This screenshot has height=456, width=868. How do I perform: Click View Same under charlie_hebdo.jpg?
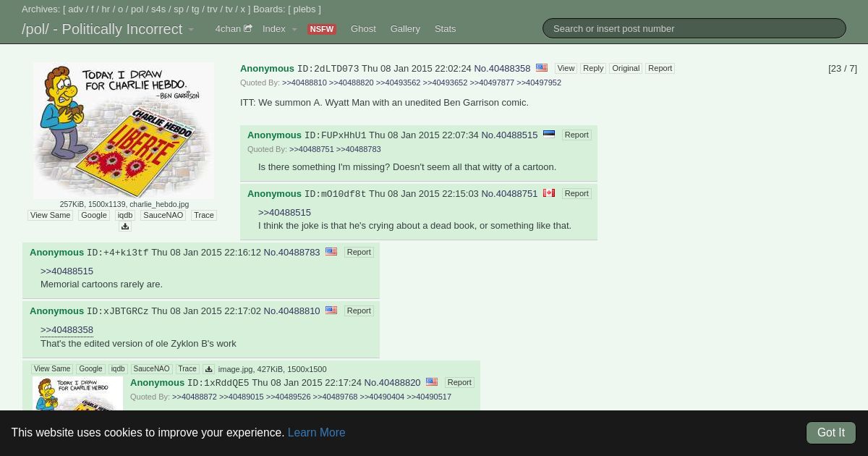click(x=50, y=215)
